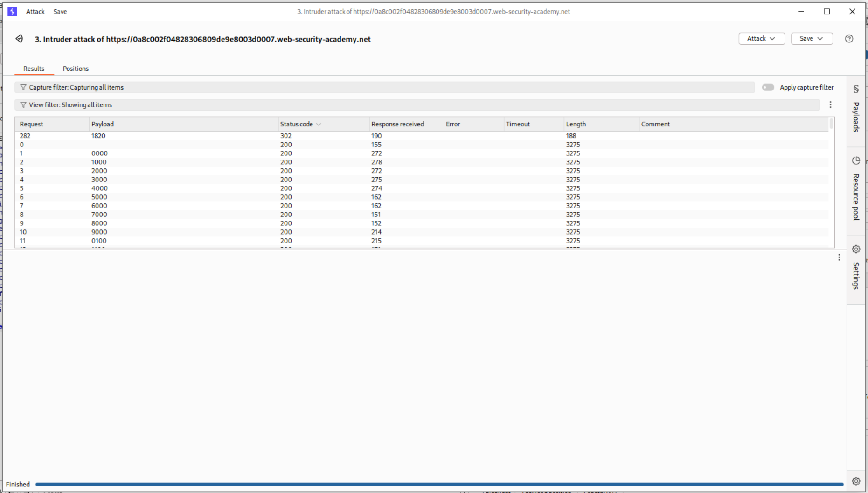This screenshot has height=493, width=868.
Task: Switch to the Positions tab
Action: pyautogui.click(x=76, y=69)
